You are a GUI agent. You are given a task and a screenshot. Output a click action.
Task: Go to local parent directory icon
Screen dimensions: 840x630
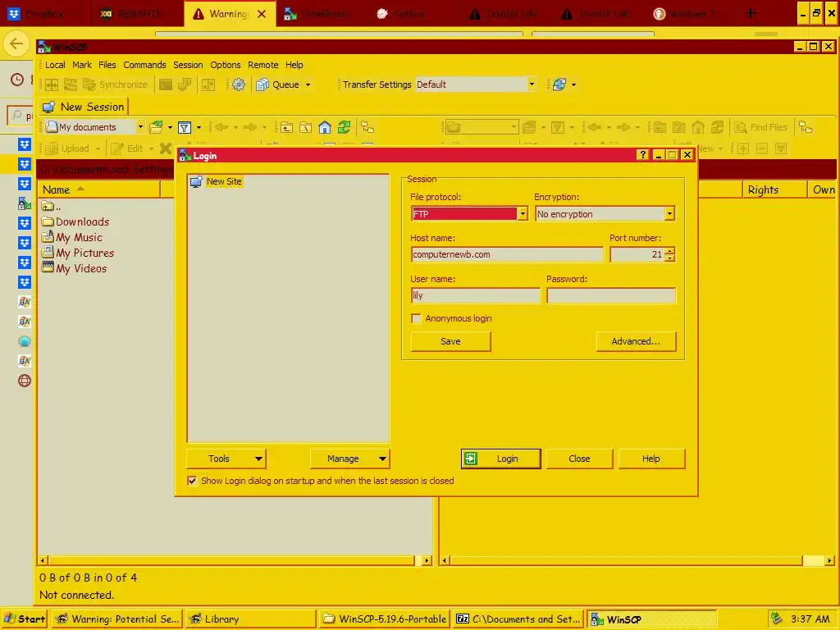(286, 127)
